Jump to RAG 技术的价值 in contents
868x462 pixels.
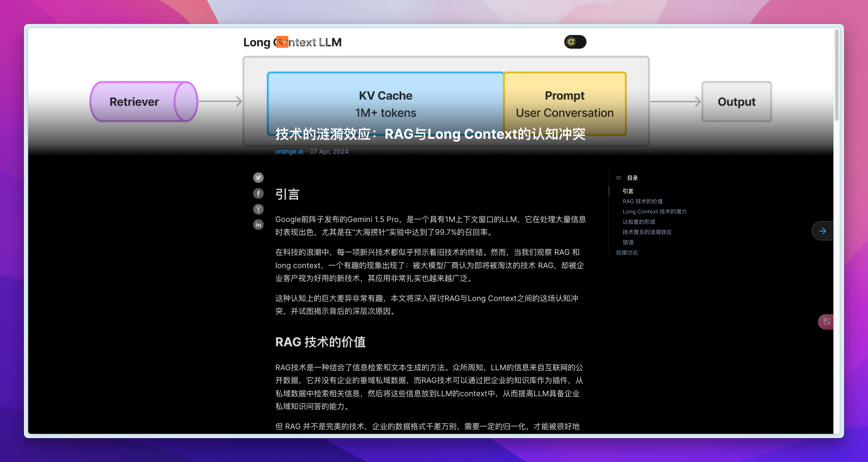642,202
